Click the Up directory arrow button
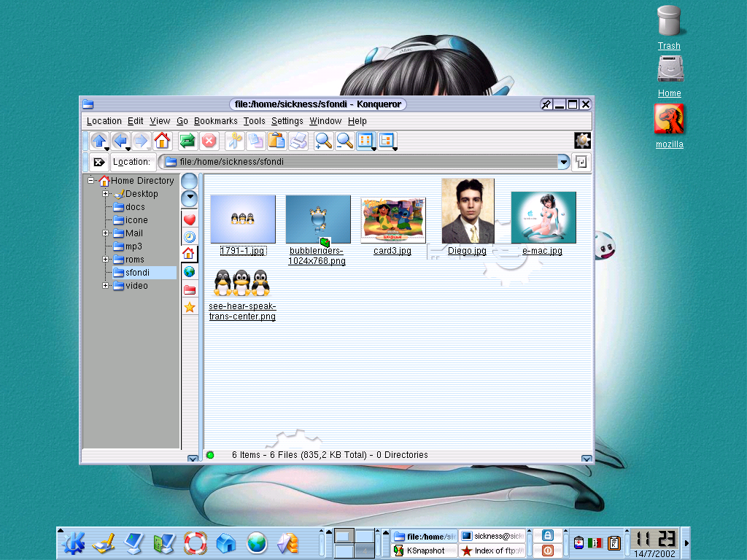The height and width of the screenshot is (560, 747). point(98,141)
